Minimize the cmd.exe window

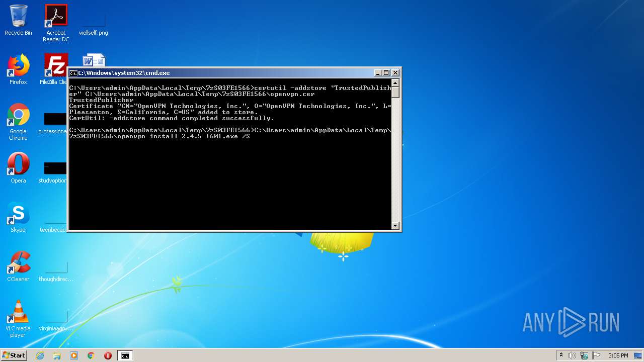tap(378, 73)
